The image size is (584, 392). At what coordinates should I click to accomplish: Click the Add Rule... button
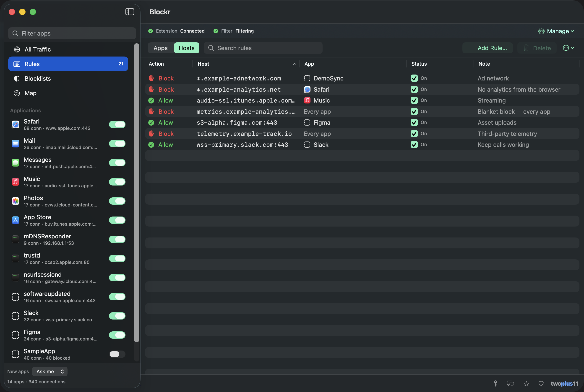point(488,48)
